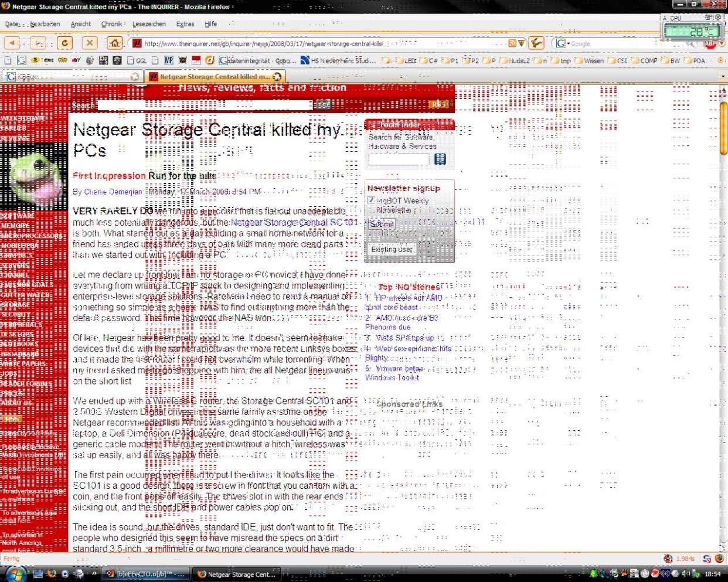The image size is (728, 582).
Task: Click the Inquirer site search field
Action: click(x=205, y=105)
